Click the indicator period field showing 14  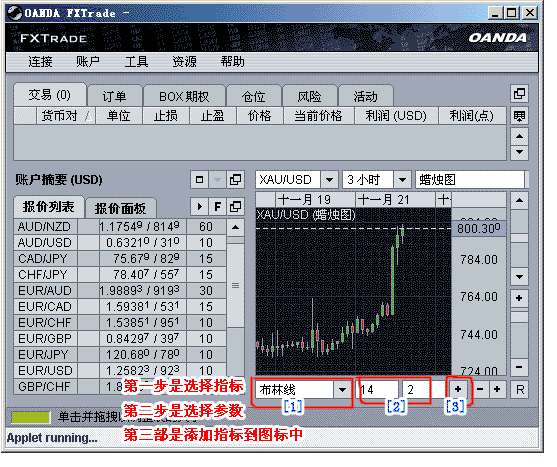[x=377, y=390]
